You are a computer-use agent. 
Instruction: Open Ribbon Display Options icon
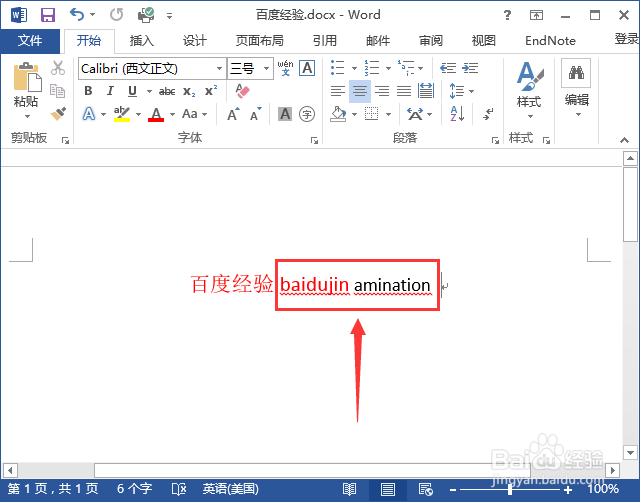pyautogui.click(x=536, y=15)
